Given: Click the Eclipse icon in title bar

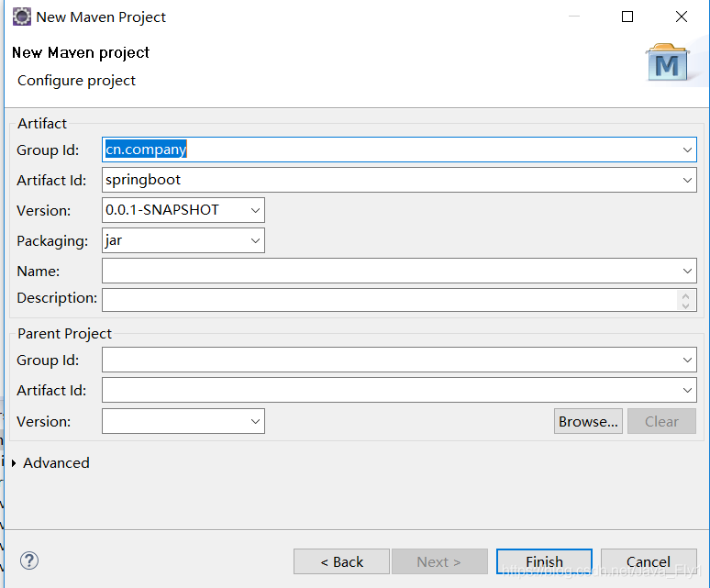Looking at the screenshot, I should coord(22,17).
